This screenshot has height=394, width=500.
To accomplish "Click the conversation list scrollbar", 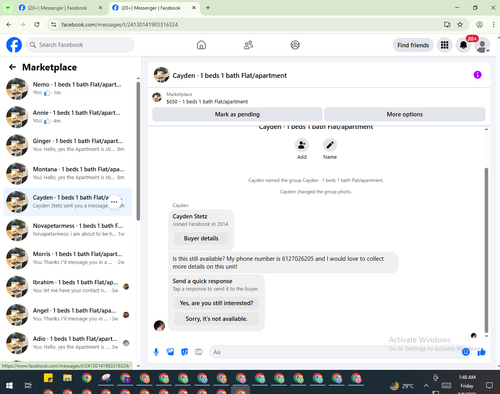I will (x=138, y=151).
